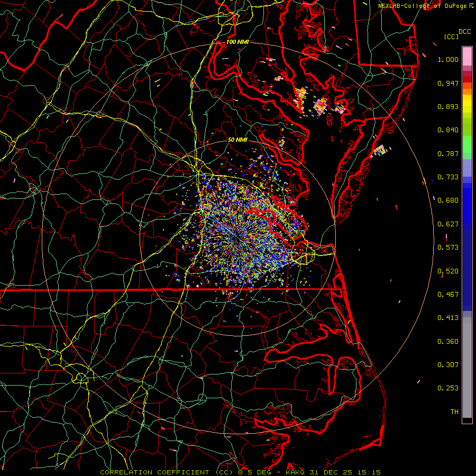Select the 0.360 scale value
The image size is (476, 476).
coord(448,342)
